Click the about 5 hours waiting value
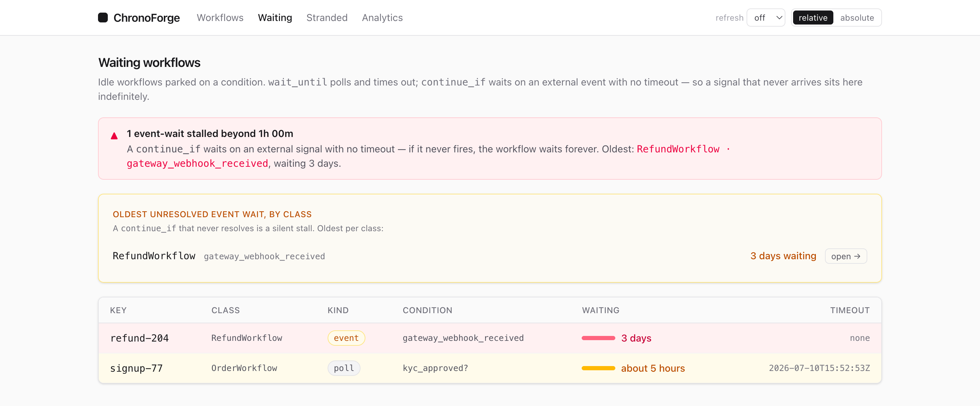Viewport: 980px width, 406px height. pyautogui.click(x=653, y=368)
